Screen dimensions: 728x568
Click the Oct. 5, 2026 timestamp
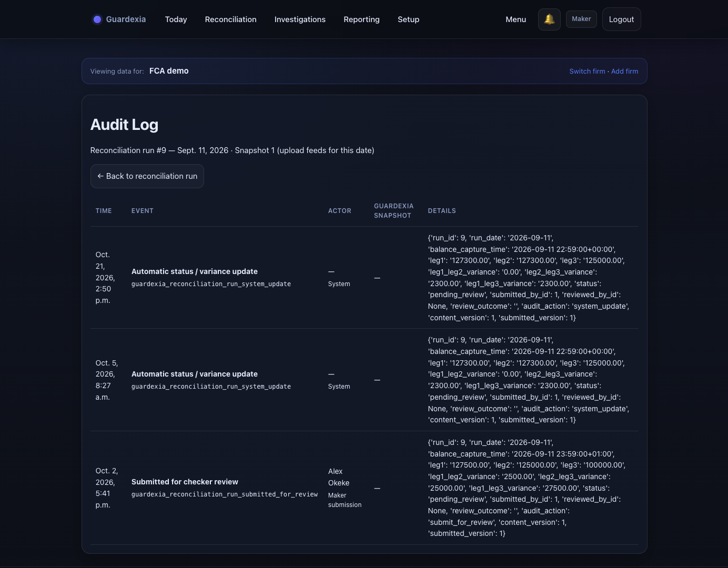point(107,380)
